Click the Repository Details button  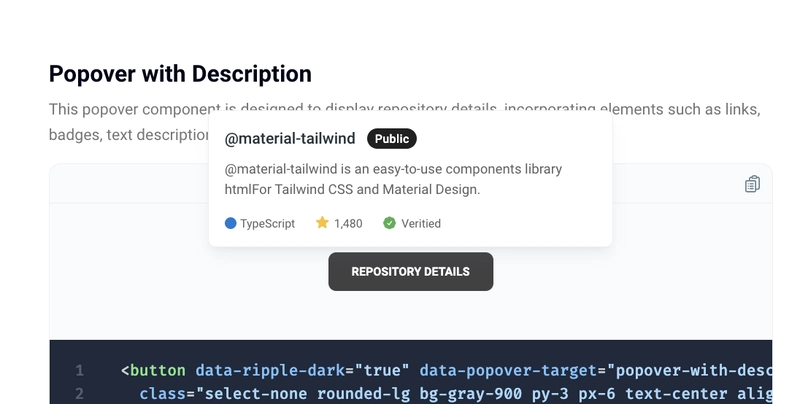(411, 271)
